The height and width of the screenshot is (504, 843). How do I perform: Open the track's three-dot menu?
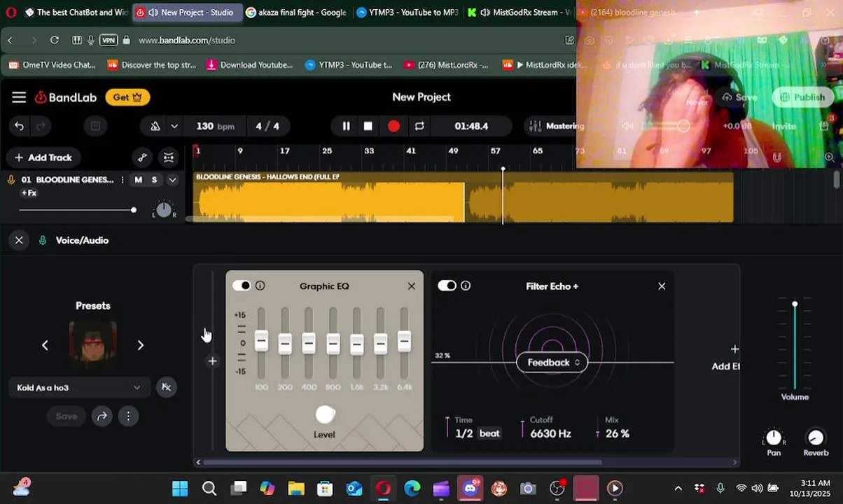pyautogui.click(x=123, y=180)
